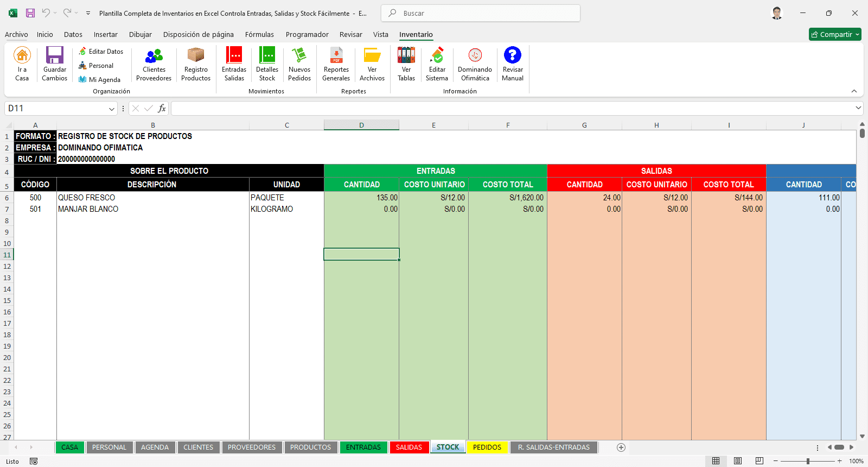Click the S/1,620.00 costo total cell
The image size is (868, 467).
(508, 198)
